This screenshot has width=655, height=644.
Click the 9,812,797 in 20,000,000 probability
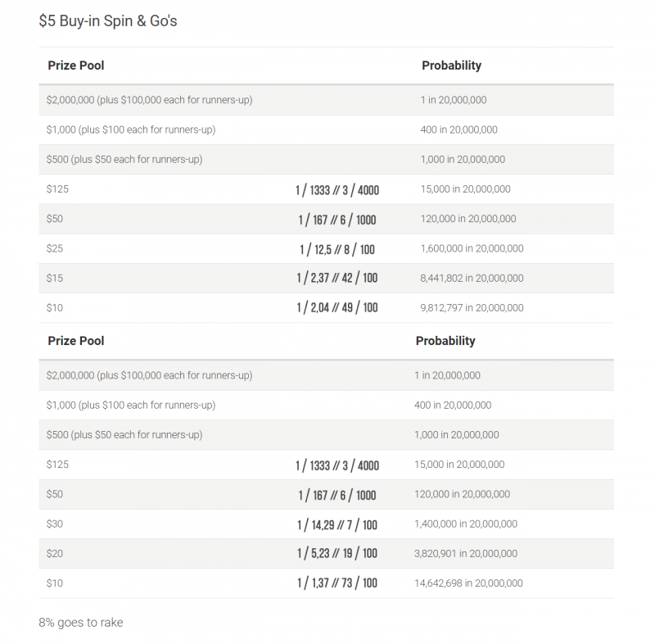pos(472,308)
